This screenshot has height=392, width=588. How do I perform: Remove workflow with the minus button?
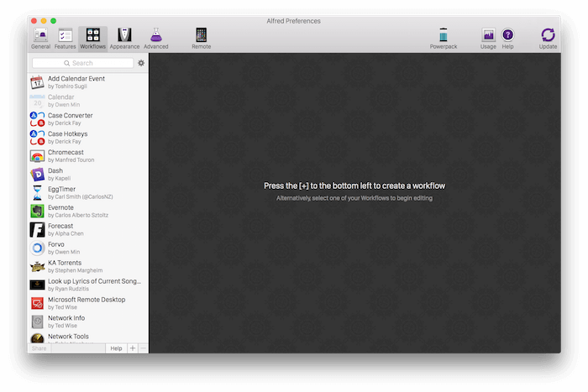143,348
